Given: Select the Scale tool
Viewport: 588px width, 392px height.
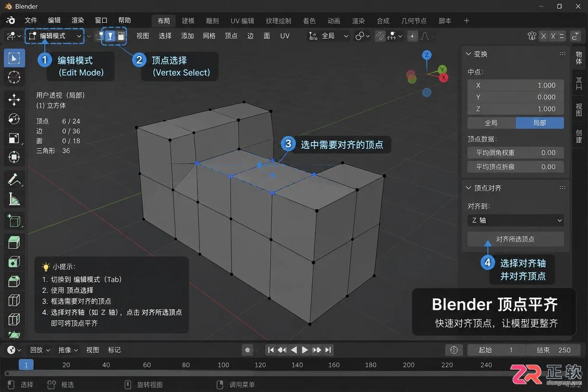Looking at the screenshot, I should coord(14,138).
